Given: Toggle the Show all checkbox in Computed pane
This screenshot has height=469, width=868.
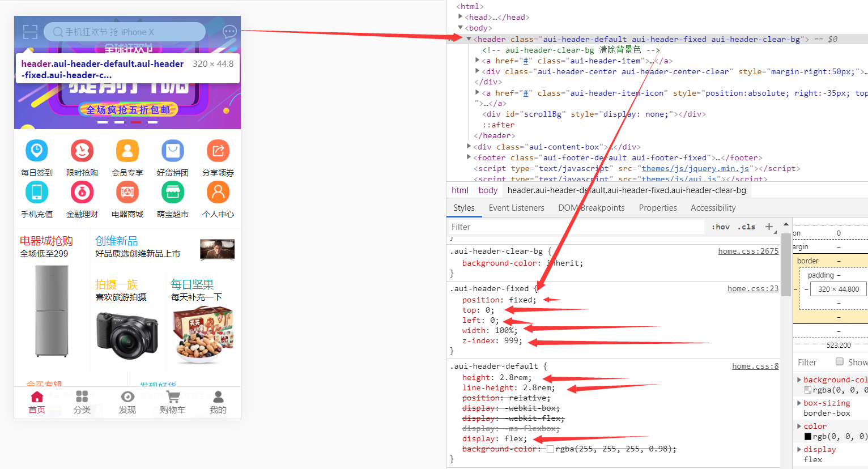Looking at the screenshot, I should click(840, 362).
